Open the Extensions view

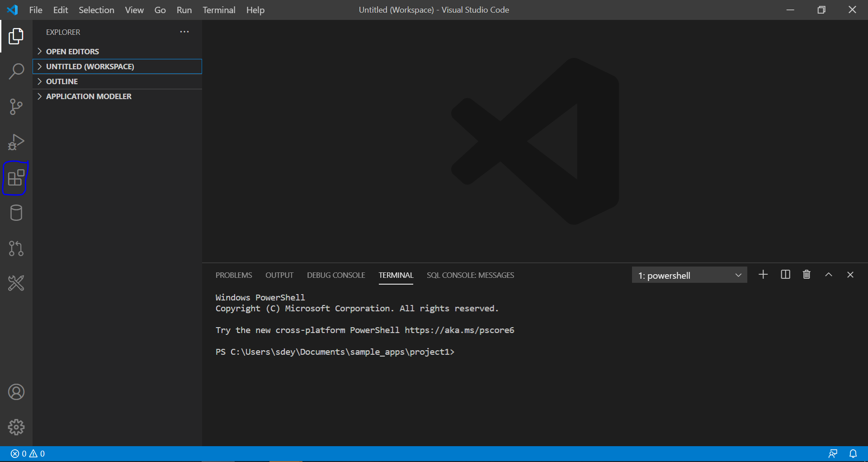coord(16,178)
